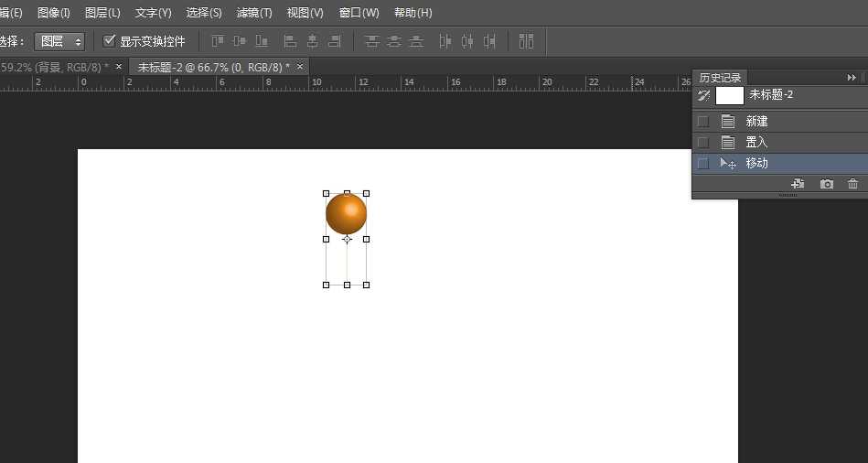Viewport: 868px width, 463px height.
Task: Click the distribute top edges icon
Action: [x=372, y=41]
